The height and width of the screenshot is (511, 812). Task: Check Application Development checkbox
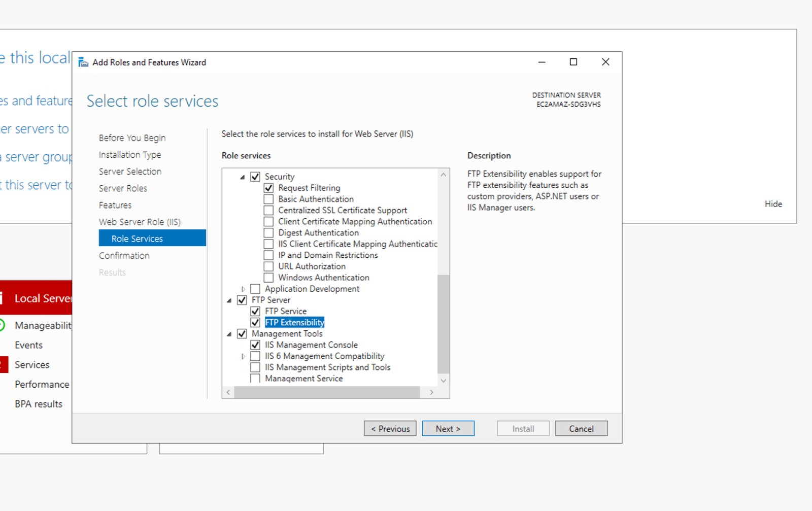coord(255,289)
